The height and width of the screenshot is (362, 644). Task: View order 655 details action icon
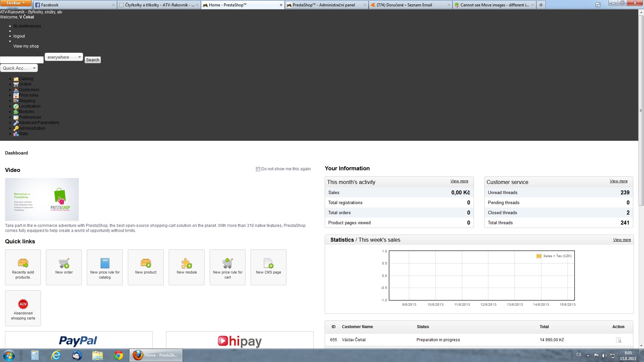pyautogui.click(x=619, y=340)
